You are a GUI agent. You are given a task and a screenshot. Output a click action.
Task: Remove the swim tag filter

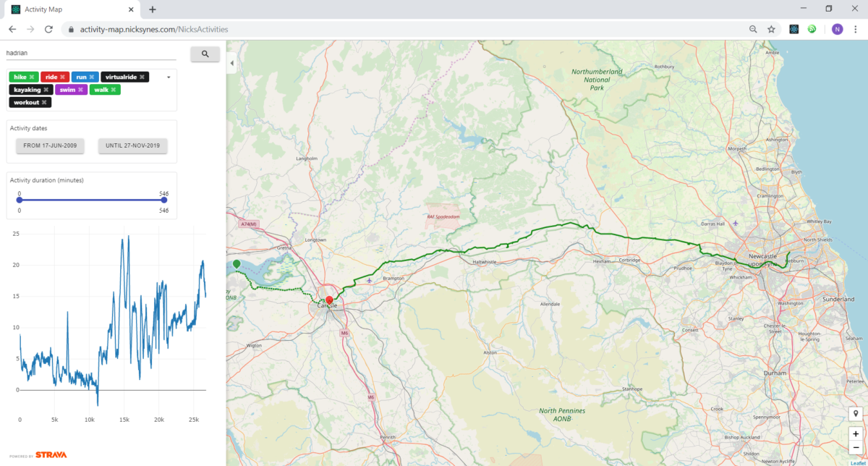click(81, 90)
